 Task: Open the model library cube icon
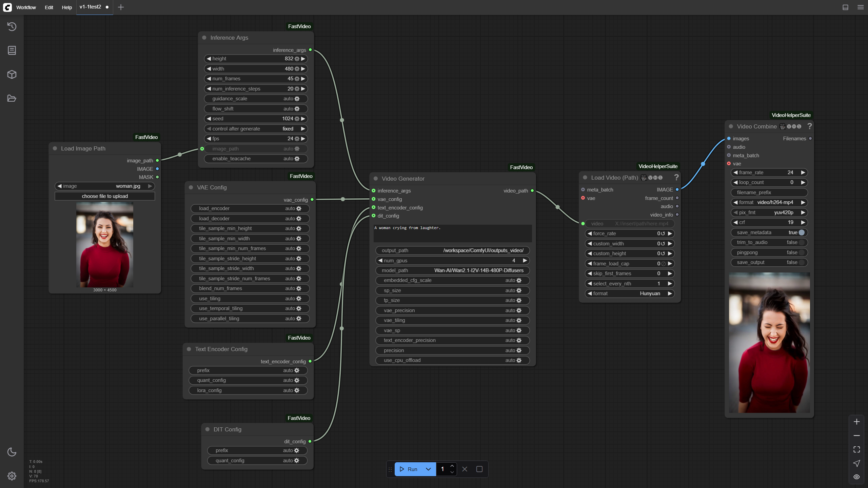pyautogui.click(x=12, y=75)
